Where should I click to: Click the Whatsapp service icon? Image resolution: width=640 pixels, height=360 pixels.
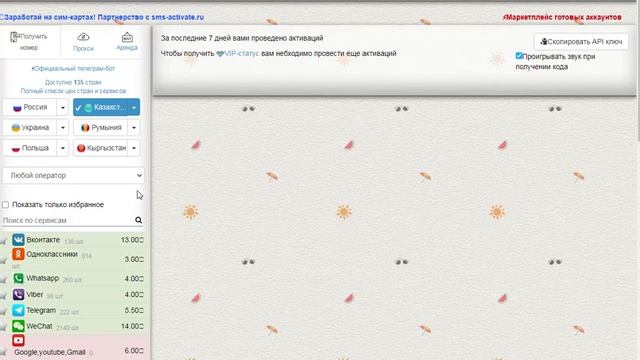(18, 278)
